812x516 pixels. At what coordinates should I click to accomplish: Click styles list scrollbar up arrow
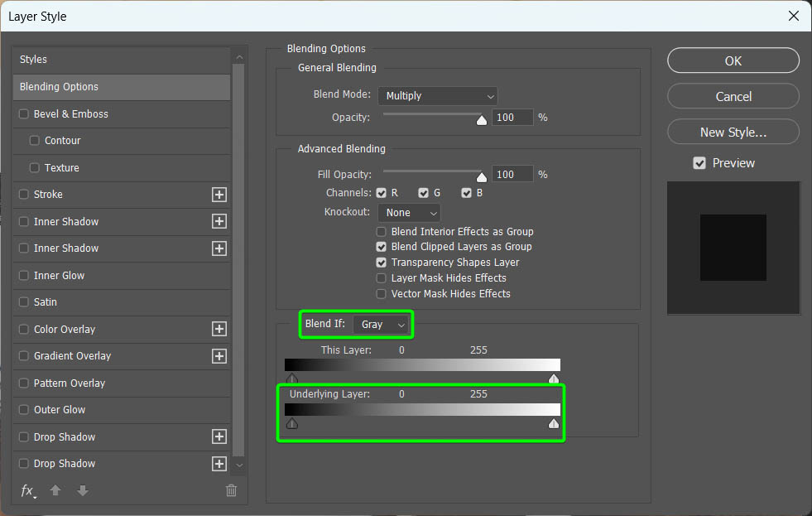tap(239, 57)
